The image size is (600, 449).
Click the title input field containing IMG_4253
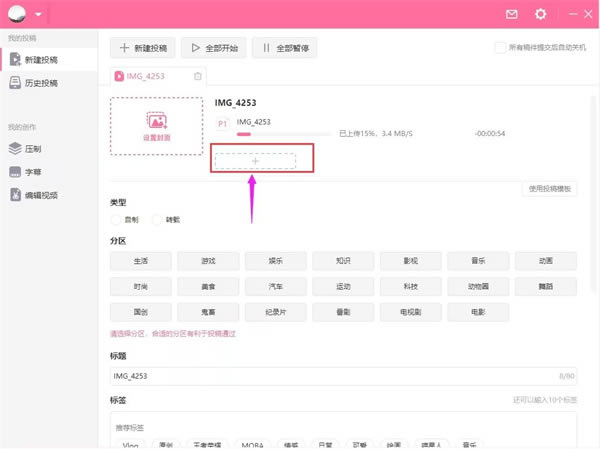(x=343, y=376)
